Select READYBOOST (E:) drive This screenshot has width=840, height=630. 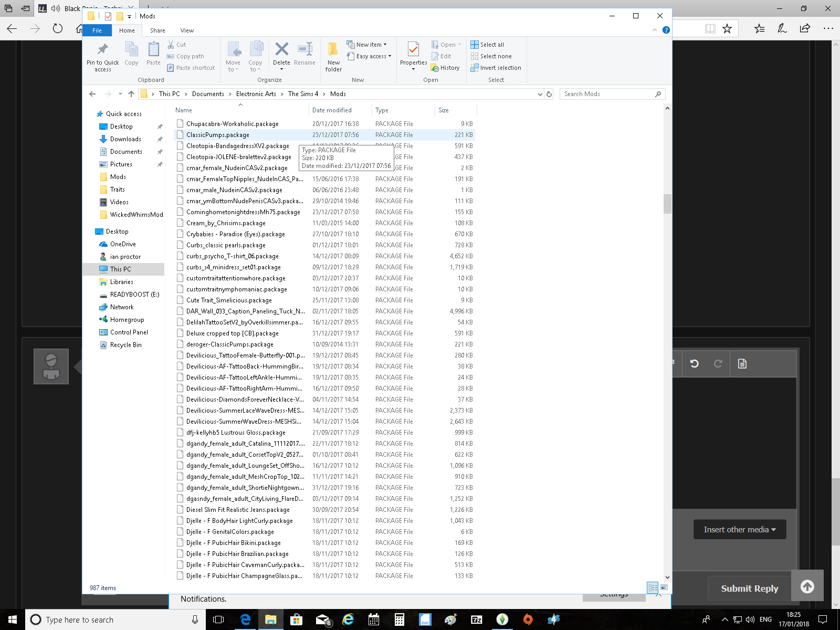(134, 295)
